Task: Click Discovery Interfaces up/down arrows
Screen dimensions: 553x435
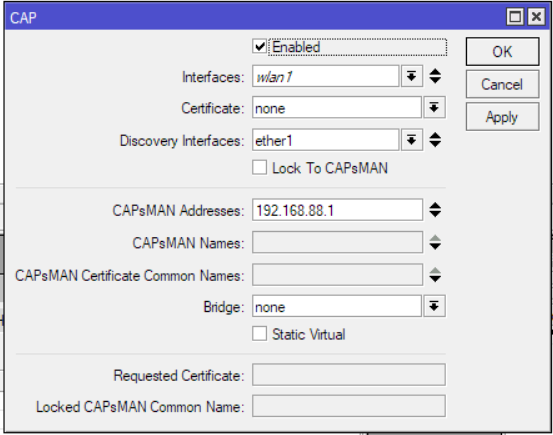Action: coord(435,140)
